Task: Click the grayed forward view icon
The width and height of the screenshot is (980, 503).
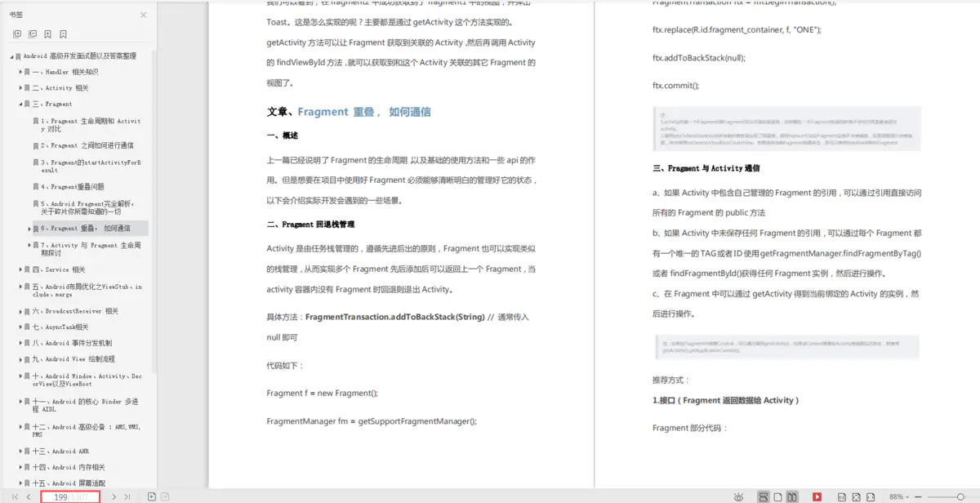Action: (165, 496)
